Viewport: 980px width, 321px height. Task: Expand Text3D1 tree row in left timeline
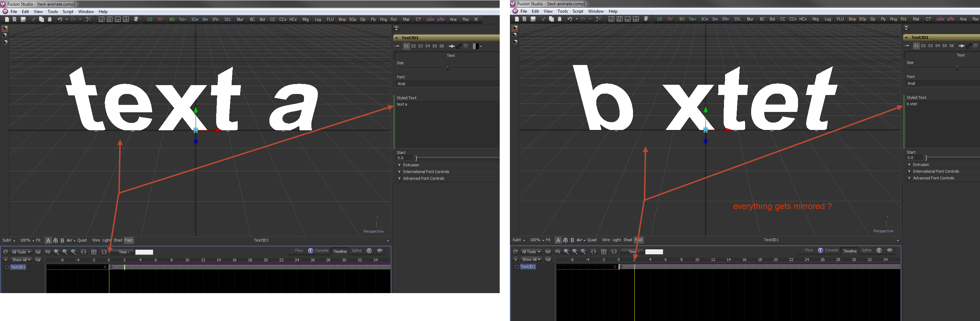coord(7,267)
